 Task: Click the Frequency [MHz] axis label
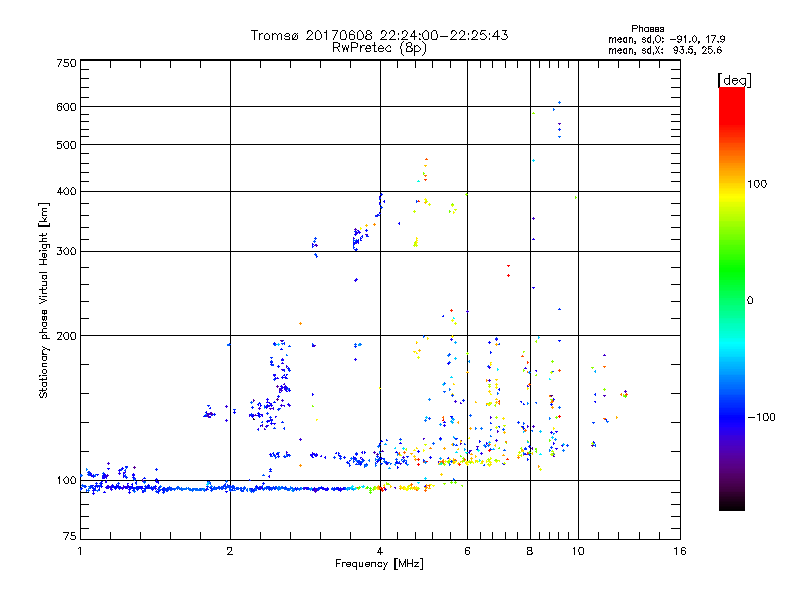click(x=379, y=566)
